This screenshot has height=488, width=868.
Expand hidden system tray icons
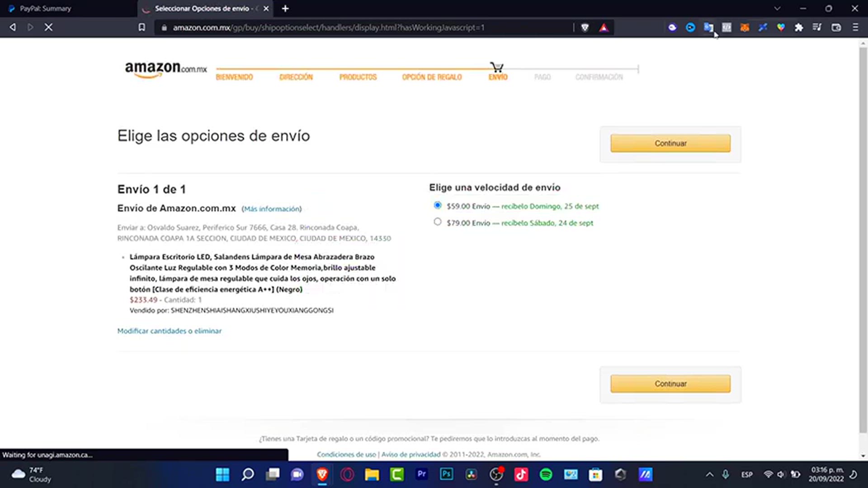coord(709,474)
